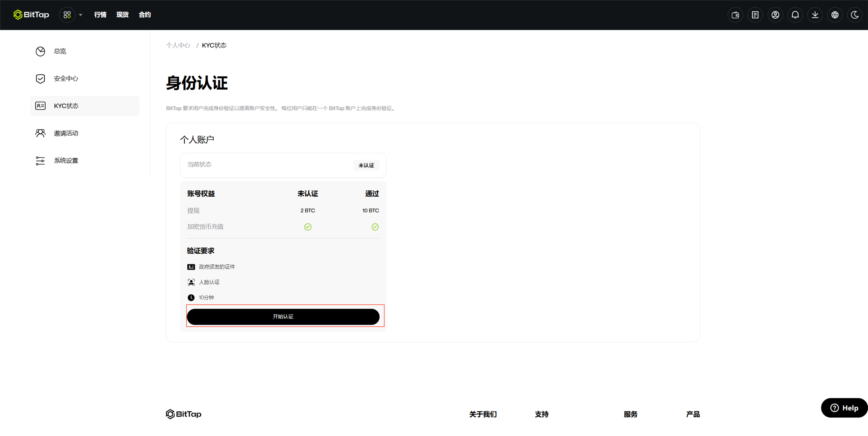Click the download app icon
Viewport: 868px width, 436px height.
coord(815,15)
